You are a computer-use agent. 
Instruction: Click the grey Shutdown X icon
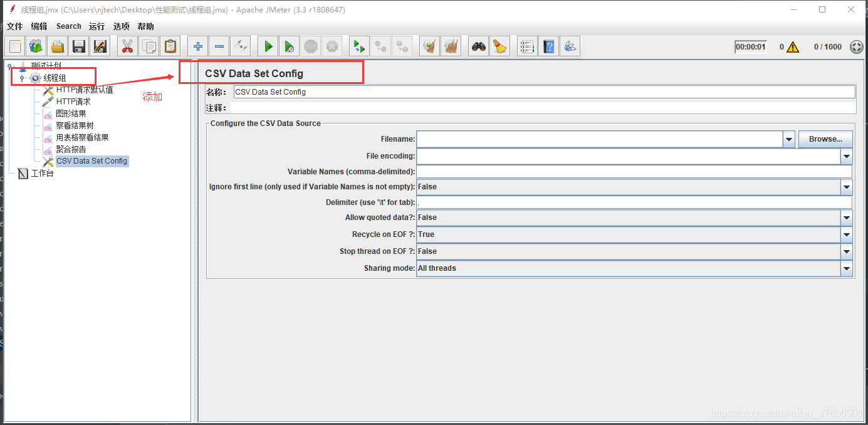[332, 46]
